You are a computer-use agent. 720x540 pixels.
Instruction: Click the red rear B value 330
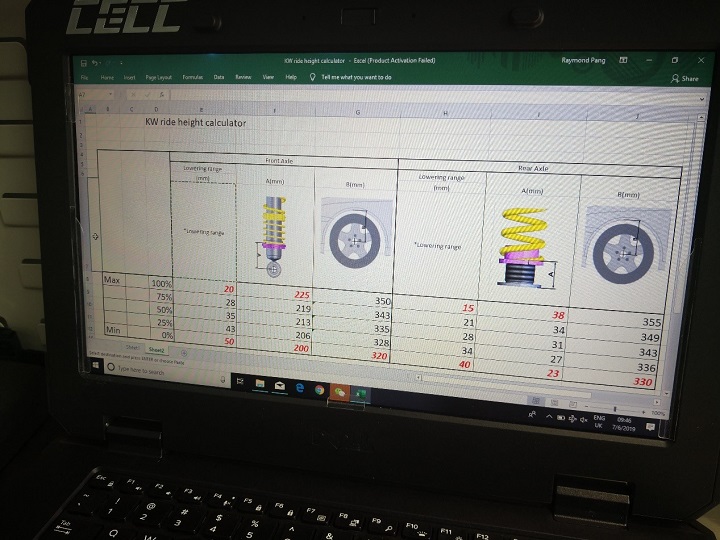click(x=643, y=382)
